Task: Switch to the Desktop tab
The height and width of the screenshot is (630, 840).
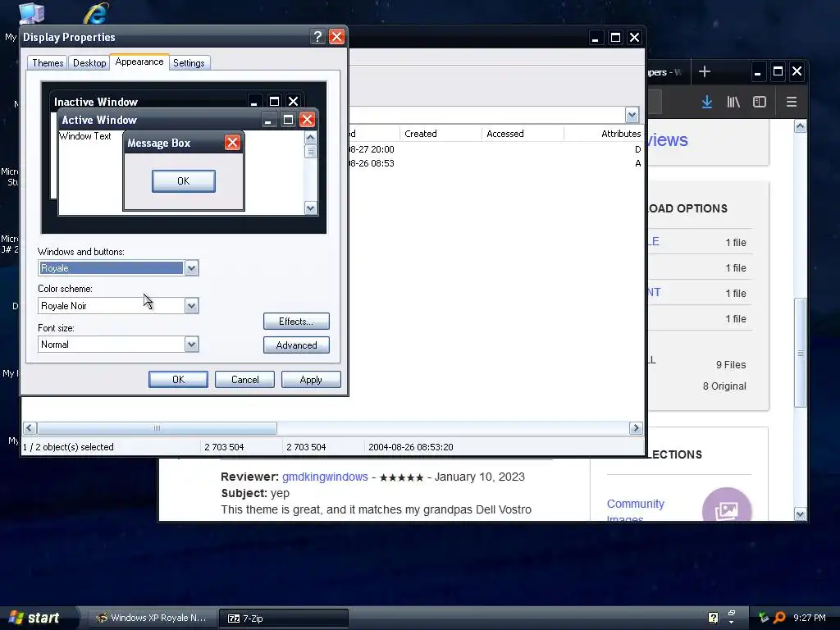Action: coord(89,62)
